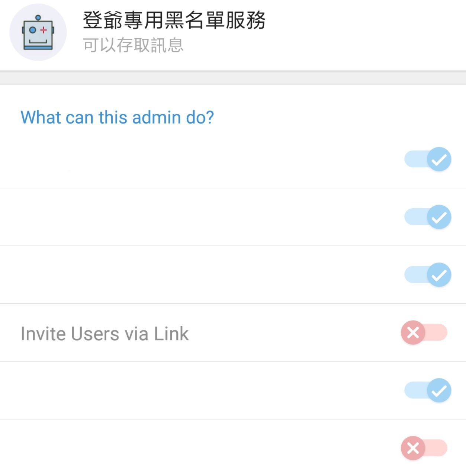The width and height of the screenshot is (466, 476).
Task: Tap the checkmark icon below the Invite Users row
Action: click(439, 390)
